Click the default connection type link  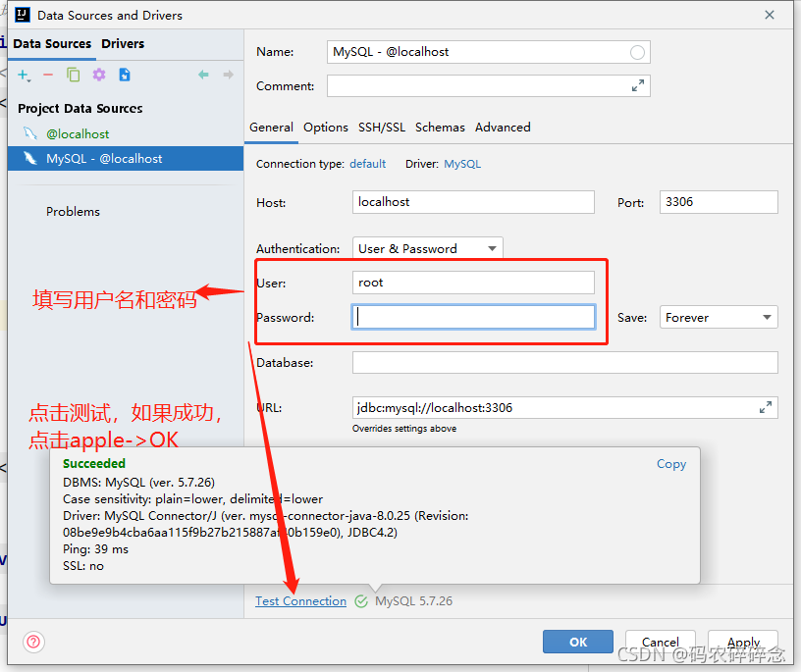(368, 164)
